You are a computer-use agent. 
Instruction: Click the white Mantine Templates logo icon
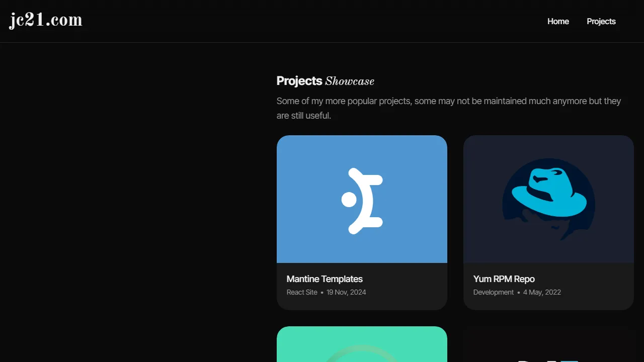pos(362,201)
